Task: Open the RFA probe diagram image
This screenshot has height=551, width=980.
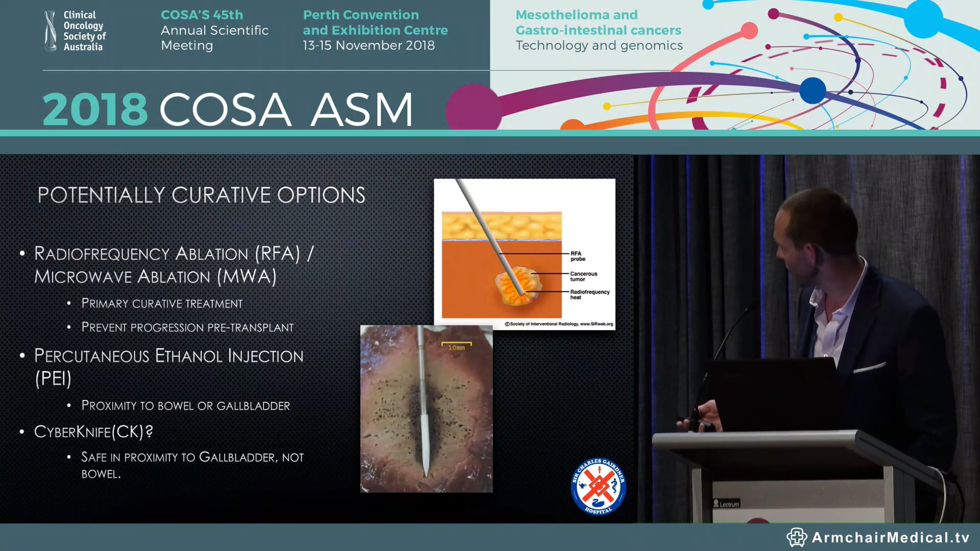Action: (525, 253)
